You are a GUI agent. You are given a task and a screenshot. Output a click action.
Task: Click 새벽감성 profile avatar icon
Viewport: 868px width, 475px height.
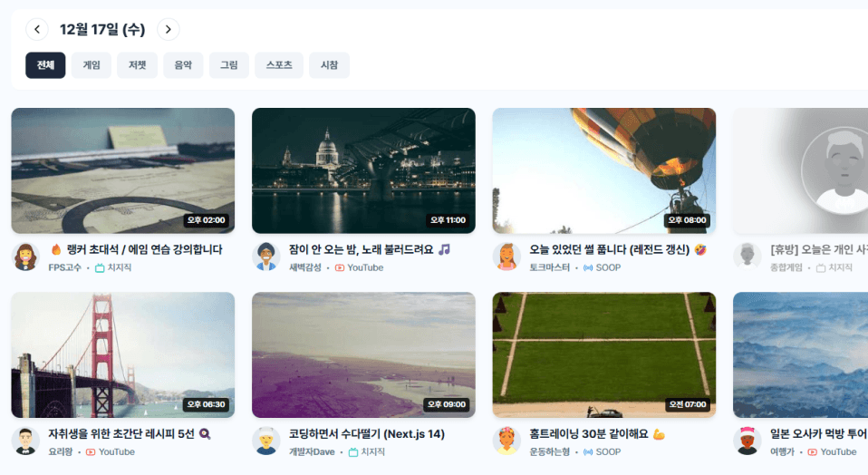click(x=266, y=257)
